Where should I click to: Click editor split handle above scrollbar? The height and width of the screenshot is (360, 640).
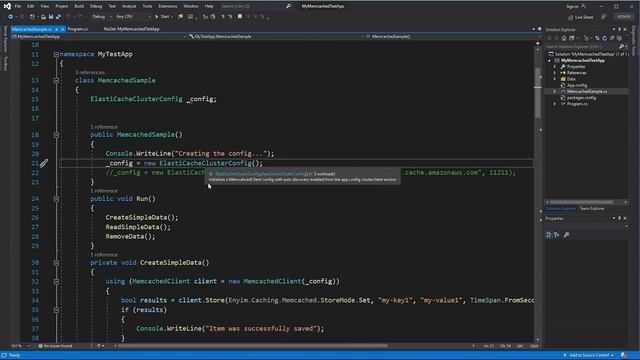pyautogui.click(x=538, y=43)
